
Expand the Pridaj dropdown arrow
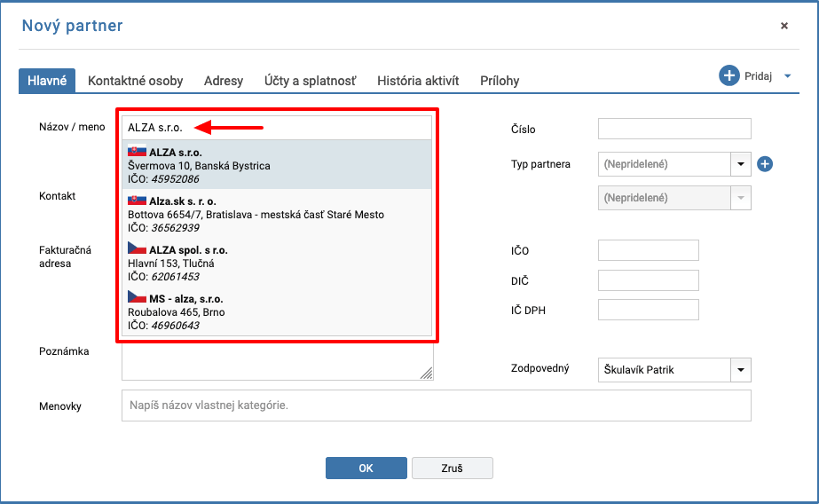click(x=787, y=76)
